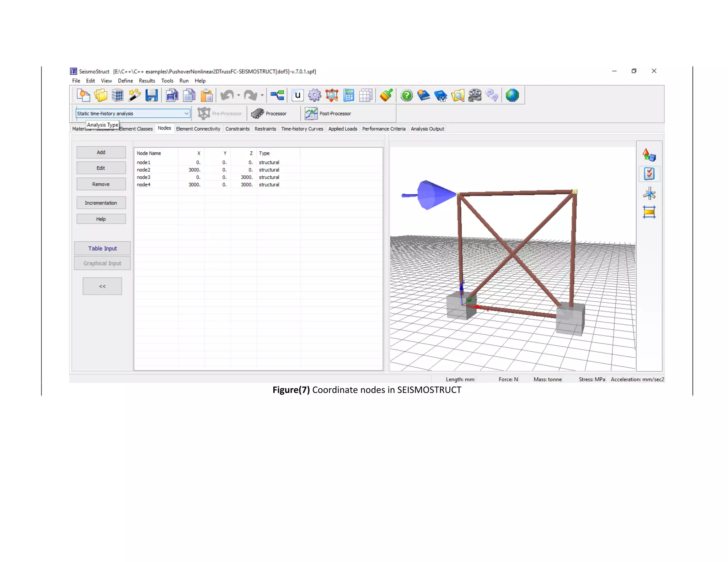Click the Remove node button

[x=101, y=184]
